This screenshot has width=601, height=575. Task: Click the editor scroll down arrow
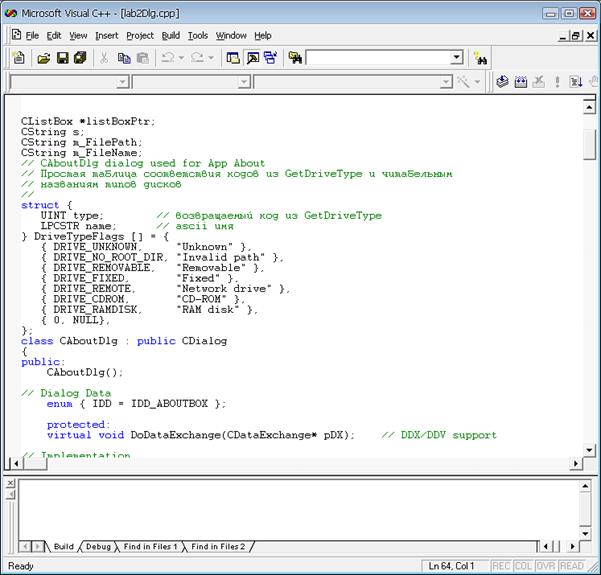pyautogui.click(x=589, y=450)
